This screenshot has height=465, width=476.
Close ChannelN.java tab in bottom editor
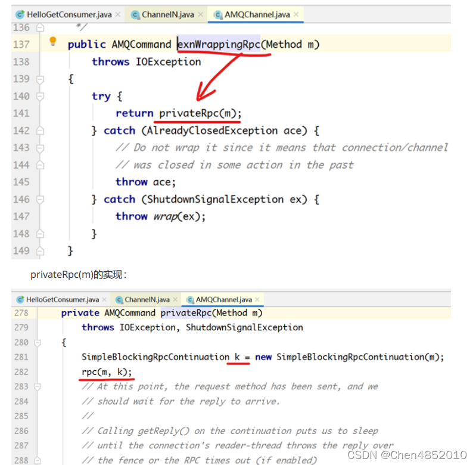pos(175,299)
